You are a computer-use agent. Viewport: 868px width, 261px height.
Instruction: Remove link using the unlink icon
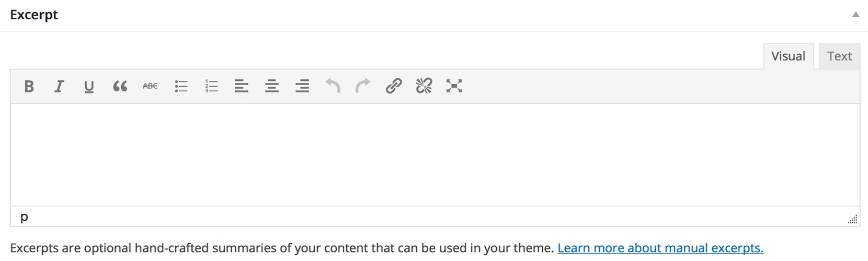[424, 86]
